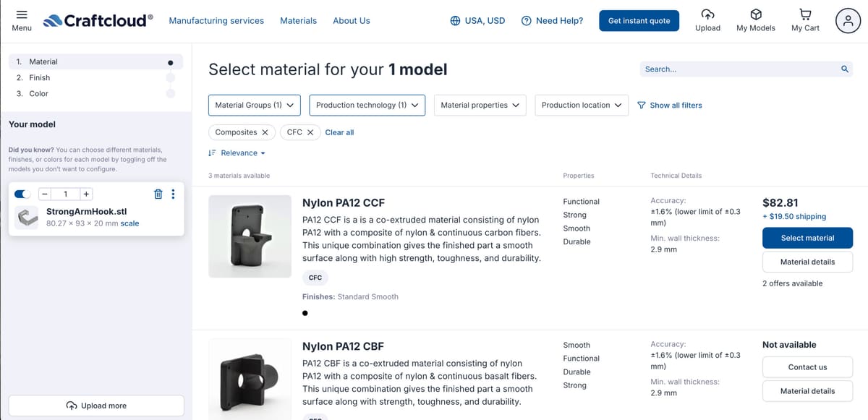This screenshot has height=420, width=868.
Task: Expand the Material Groups dropdown
Action: point(254,105)
